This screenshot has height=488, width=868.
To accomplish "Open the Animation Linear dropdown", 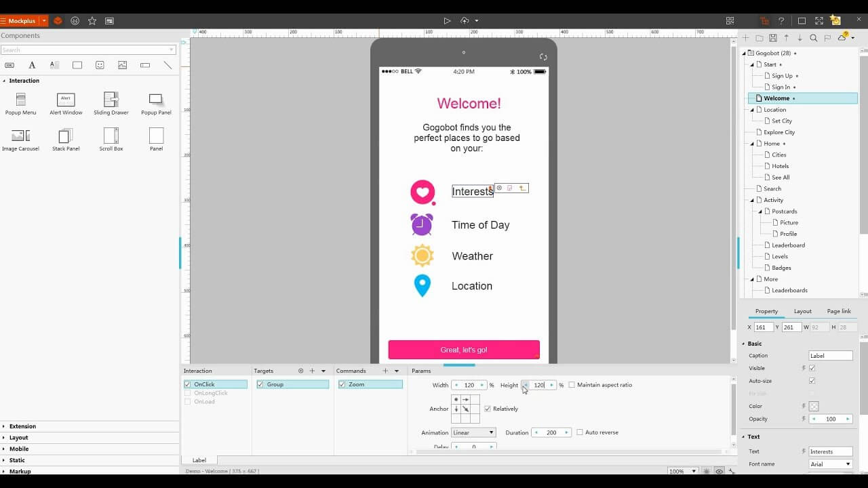I will click(x=474, y=432).
